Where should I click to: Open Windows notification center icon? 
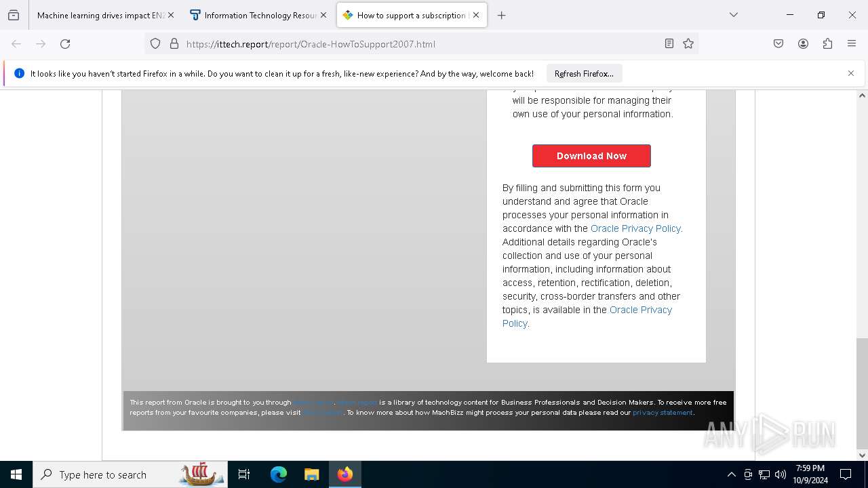pyautogui.click(x=846, y=474)
